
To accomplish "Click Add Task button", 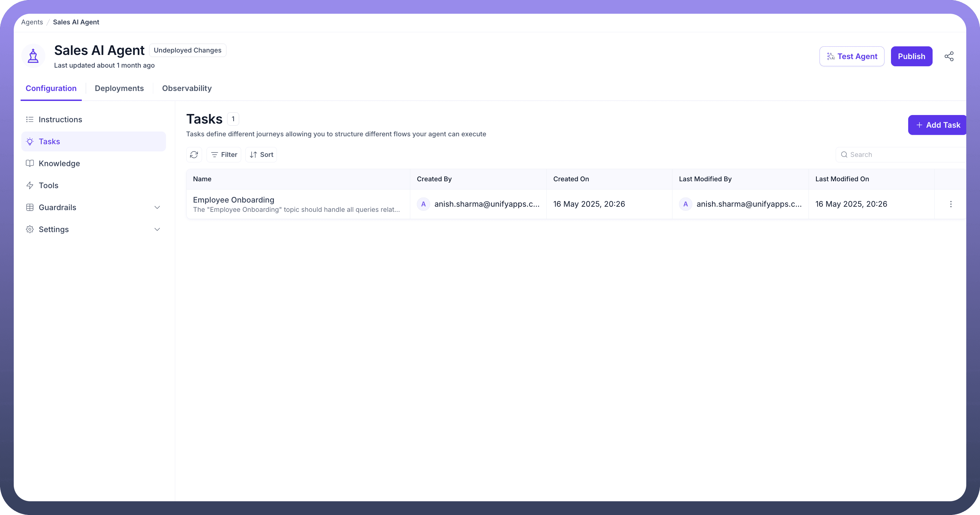I will 938,125.
